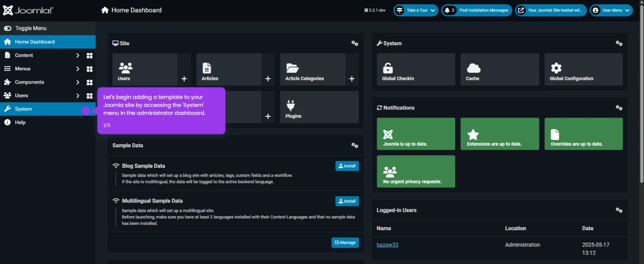Click the Home Dashboard page title
This screenshot has width=644, height=264.
(x=136, y=10)
